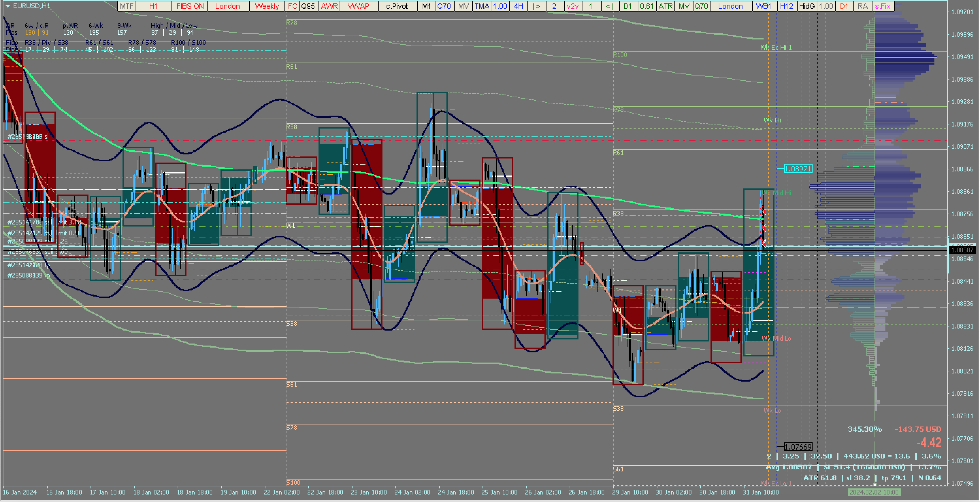Open the EURUSD,H1 chart dropdown arrow
The image size is (980, 502).
click(7, 6)
